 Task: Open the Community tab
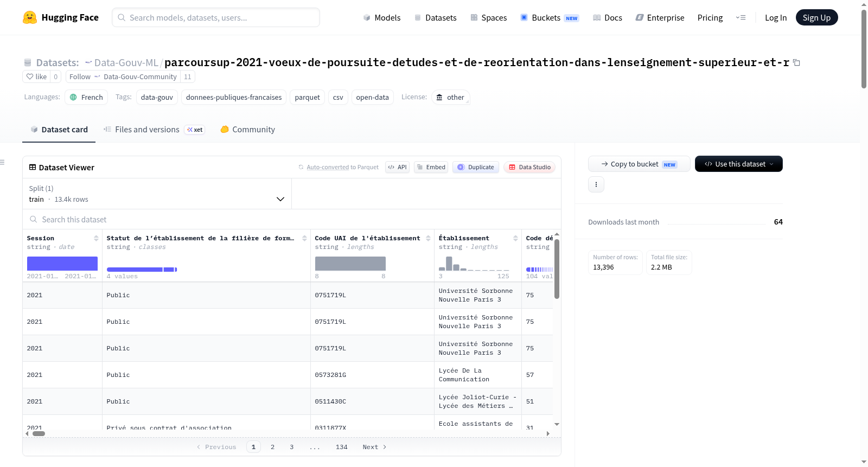coord(248,130)
